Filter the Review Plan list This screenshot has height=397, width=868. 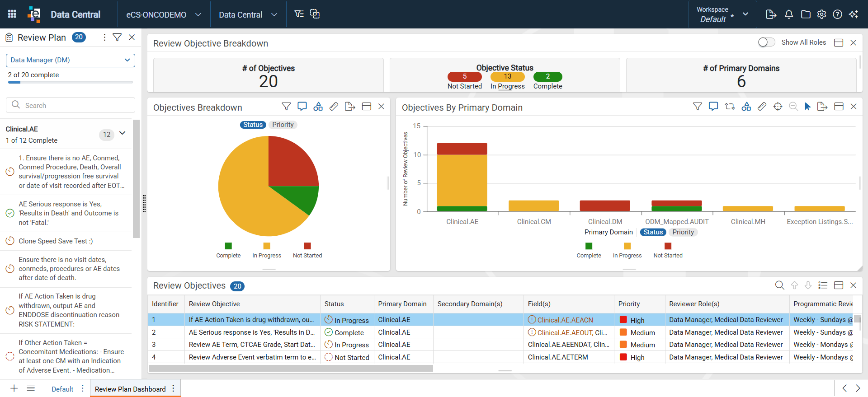pos(117,37)
